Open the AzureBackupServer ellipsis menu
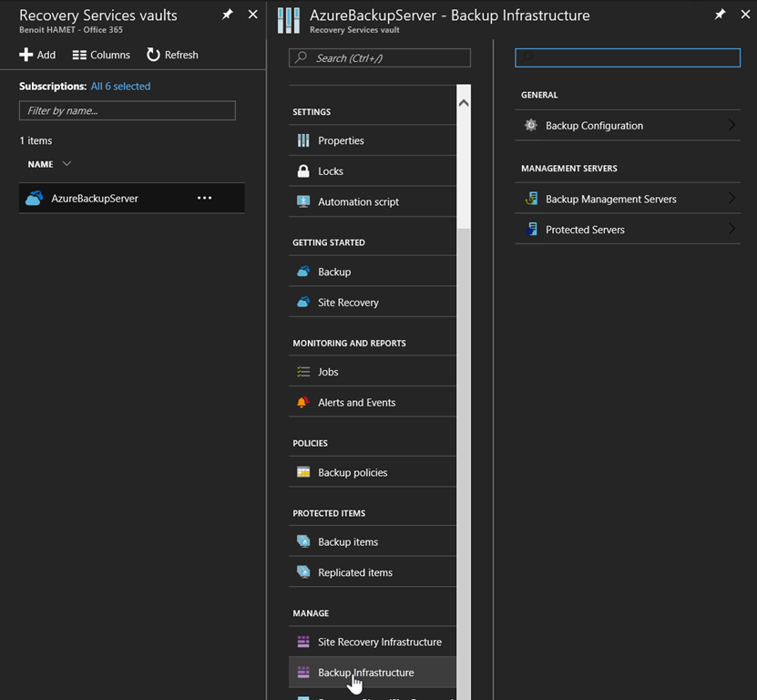This screenshot has height=700, width=757. (x=205, y=198)
